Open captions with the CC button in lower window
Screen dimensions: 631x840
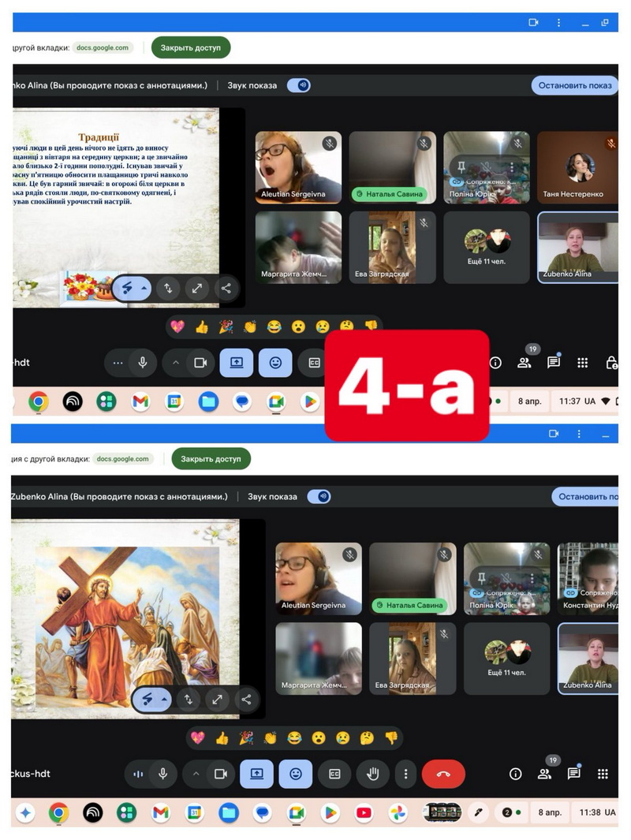(334, 774)
